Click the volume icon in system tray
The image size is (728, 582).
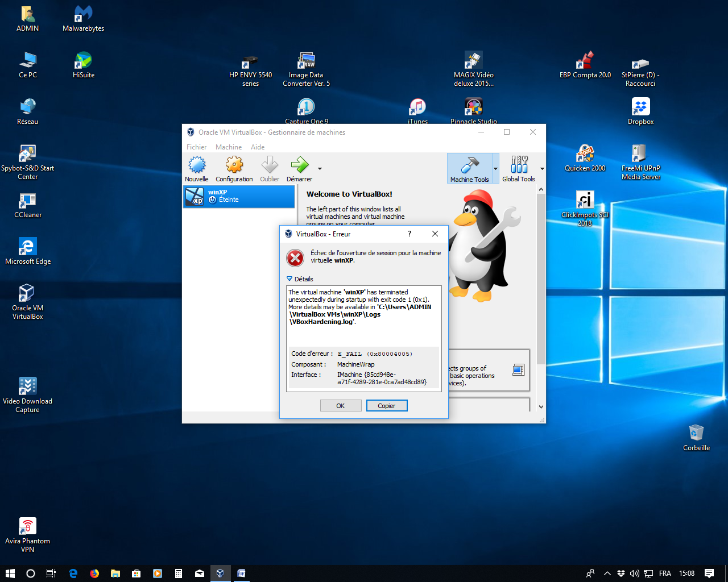[635, 573]
